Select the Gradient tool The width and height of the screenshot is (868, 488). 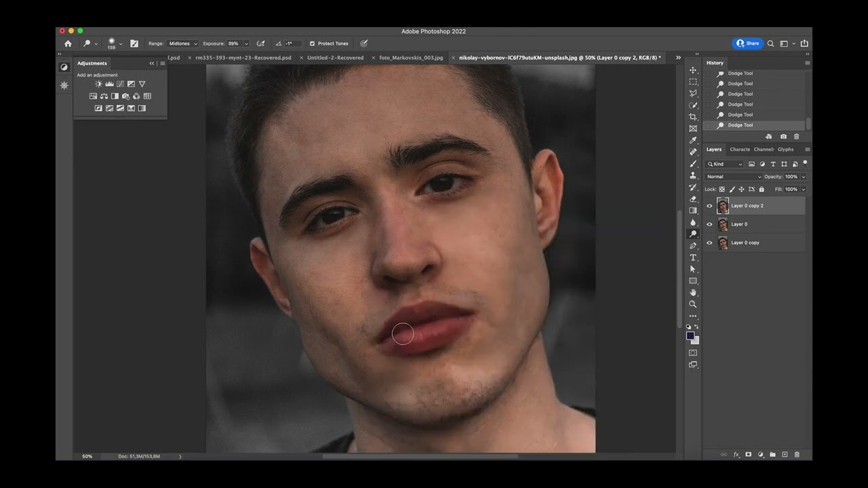click(x=692, y=211)
